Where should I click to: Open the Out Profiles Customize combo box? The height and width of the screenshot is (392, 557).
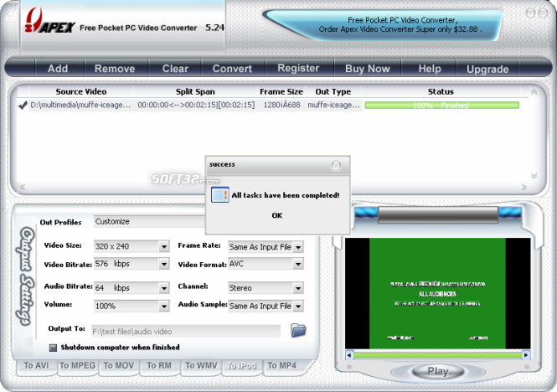(150, 221)
